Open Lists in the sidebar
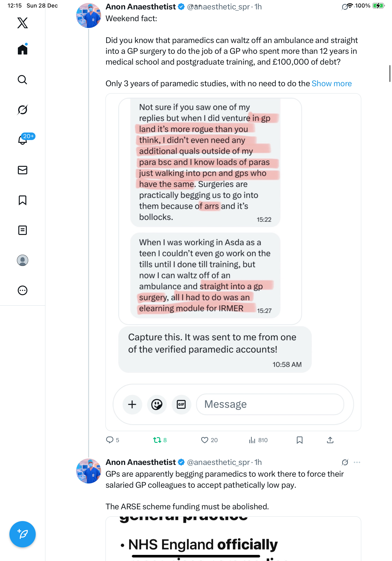Image resolution: width=392 pixels, height=561 pixels. (23, 230)
